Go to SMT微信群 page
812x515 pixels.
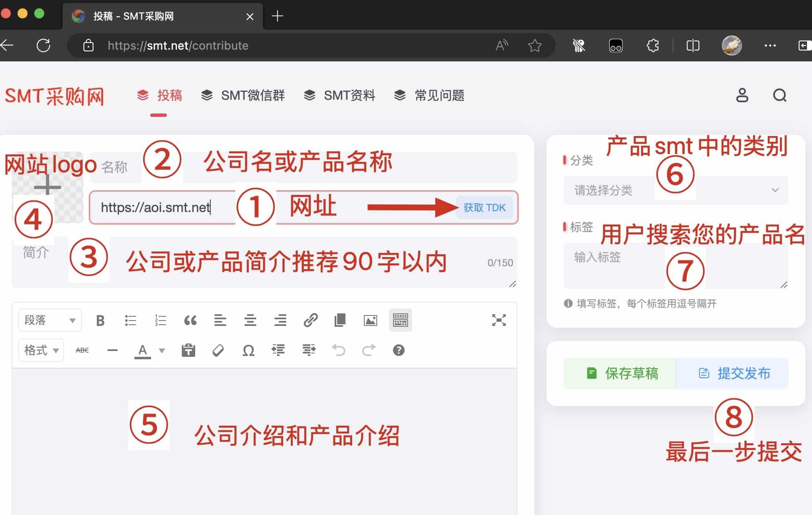(x=243, y=96)
